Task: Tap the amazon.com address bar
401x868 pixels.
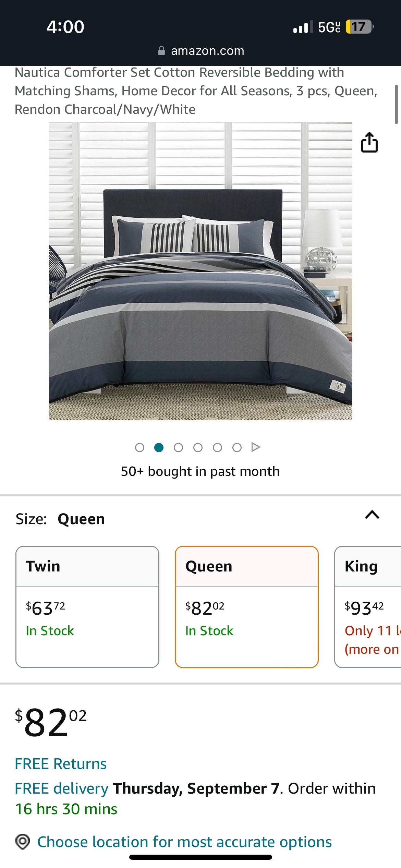Action: click(207, 51)
